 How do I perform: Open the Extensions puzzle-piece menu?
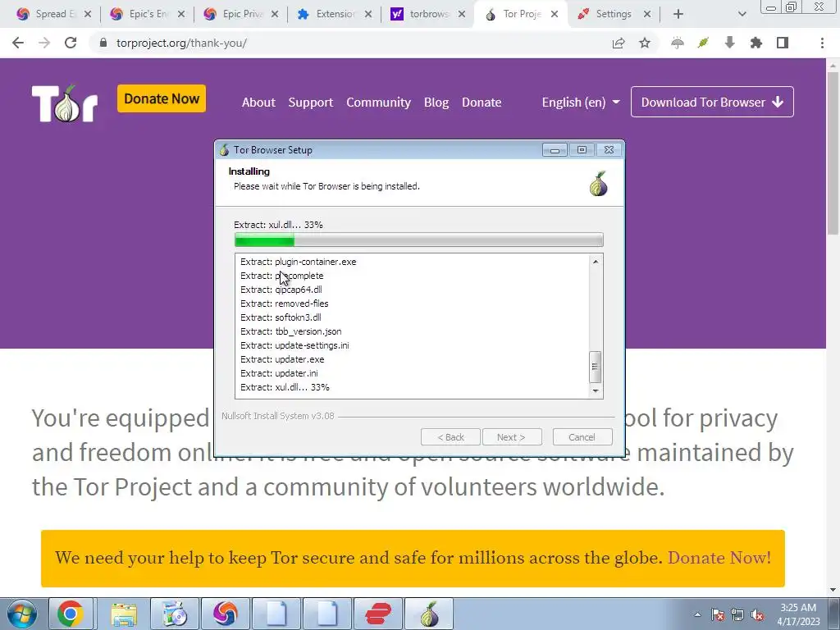tap(756, 43)
